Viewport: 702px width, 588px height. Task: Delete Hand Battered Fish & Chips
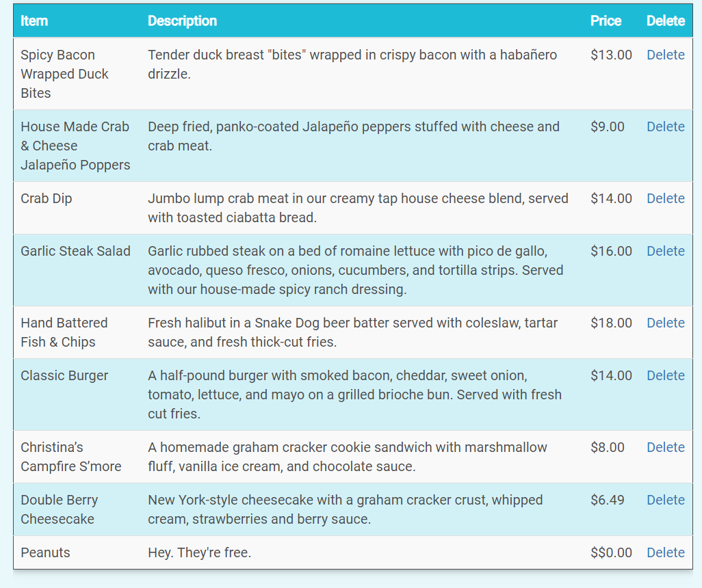click(665, 323)
